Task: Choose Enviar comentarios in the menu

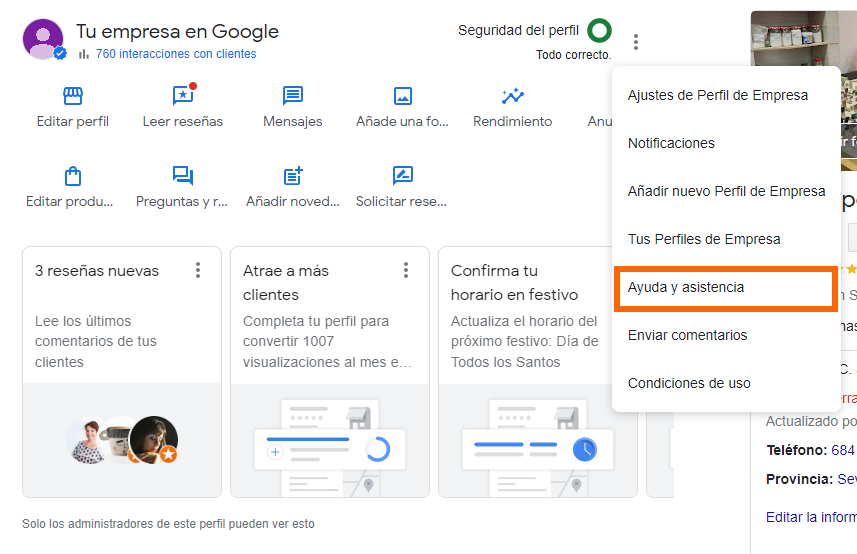Action: [x=687, y=335]
